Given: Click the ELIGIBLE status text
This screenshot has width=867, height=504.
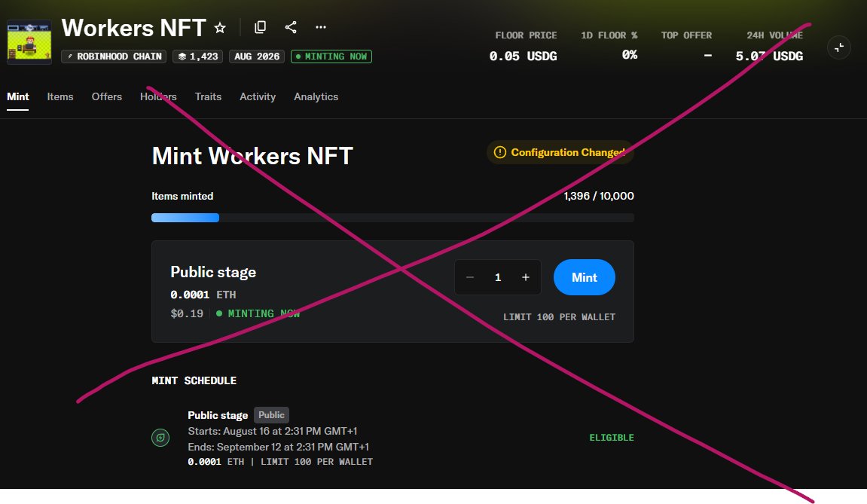Looking at the screenshot, I should (x=612, y=438).
